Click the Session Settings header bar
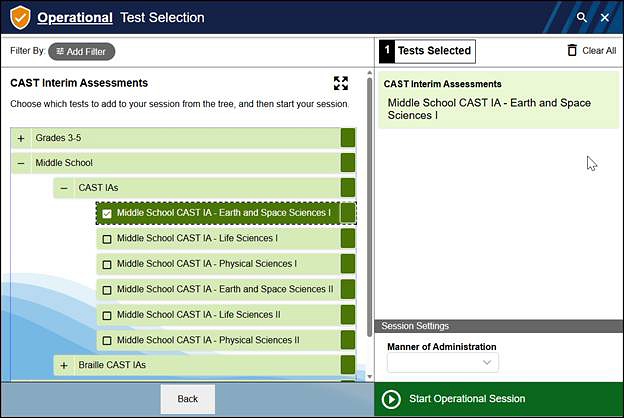Image resolution: width=624 pixels, height=418 pixels. point(499,326)
